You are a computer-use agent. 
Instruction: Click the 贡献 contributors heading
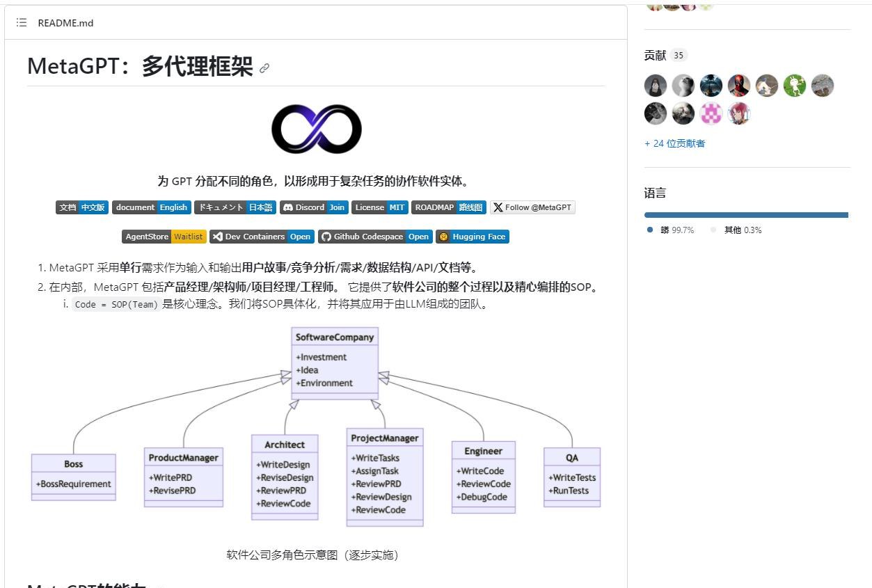(x=655, y=56)
